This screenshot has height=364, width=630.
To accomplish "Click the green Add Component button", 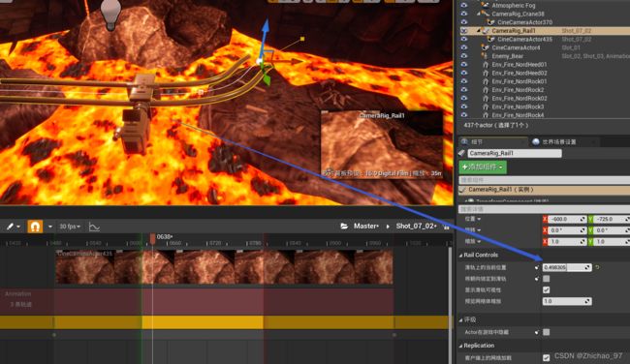I will pyautogui.click(x=483, y=167).
